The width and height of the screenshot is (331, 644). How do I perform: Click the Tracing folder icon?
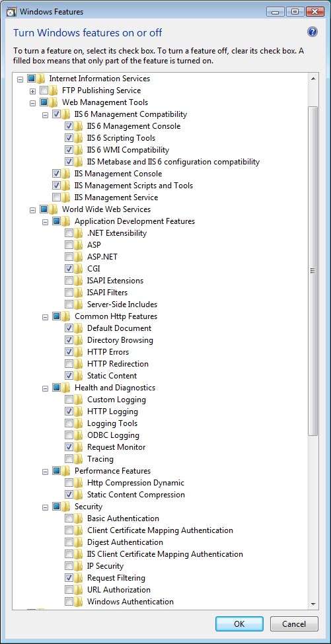79,459
